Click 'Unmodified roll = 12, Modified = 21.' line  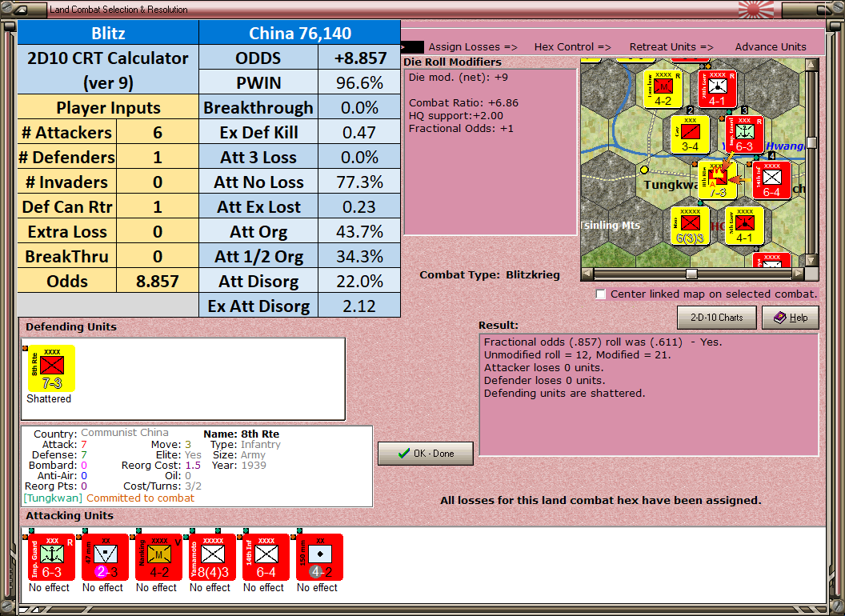coord(577,354)
